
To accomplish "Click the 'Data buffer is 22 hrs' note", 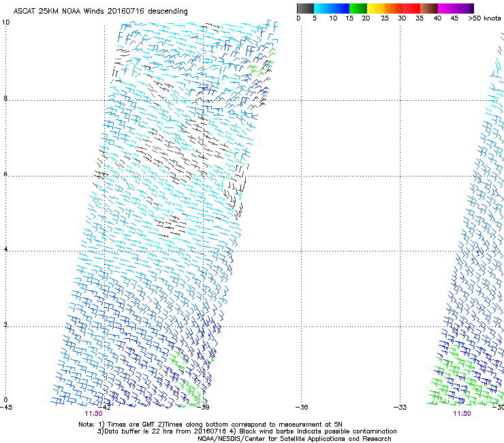I will (x=247, y=431).
